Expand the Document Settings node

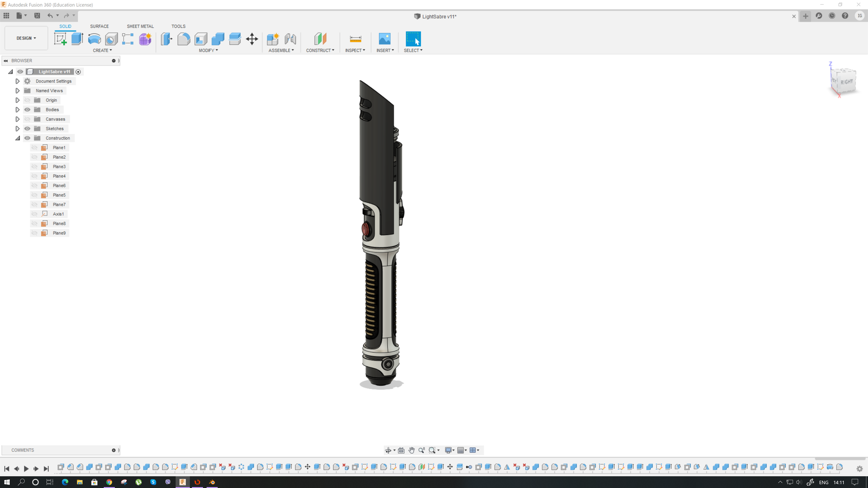[17, 81]
